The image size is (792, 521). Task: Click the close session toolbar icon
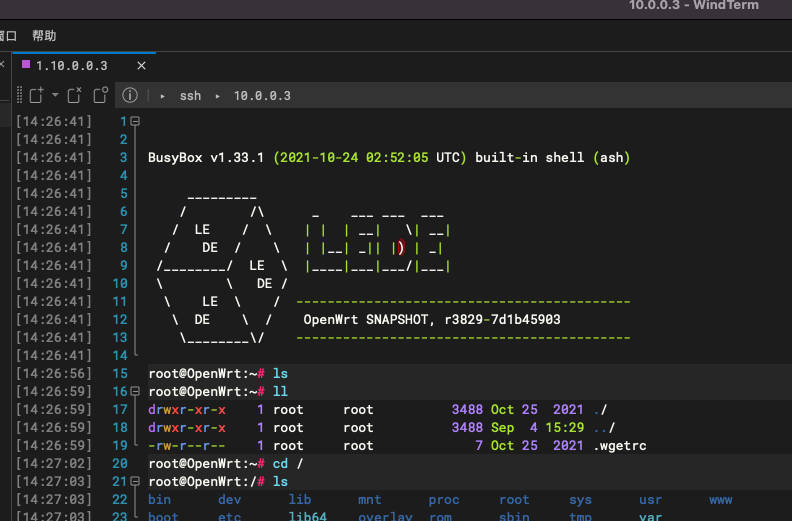[x=74, y=95]
